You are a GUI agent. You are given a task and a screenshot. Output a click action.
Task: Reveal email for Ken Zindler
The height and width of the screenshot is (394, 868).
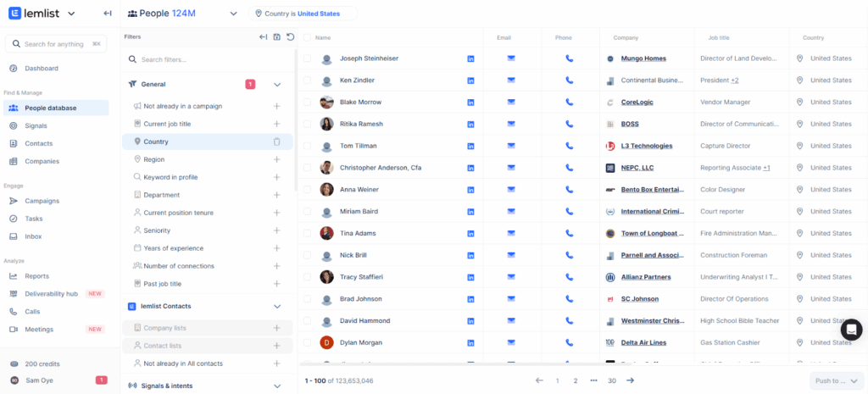pyautogui.click(x=511, y=80)
